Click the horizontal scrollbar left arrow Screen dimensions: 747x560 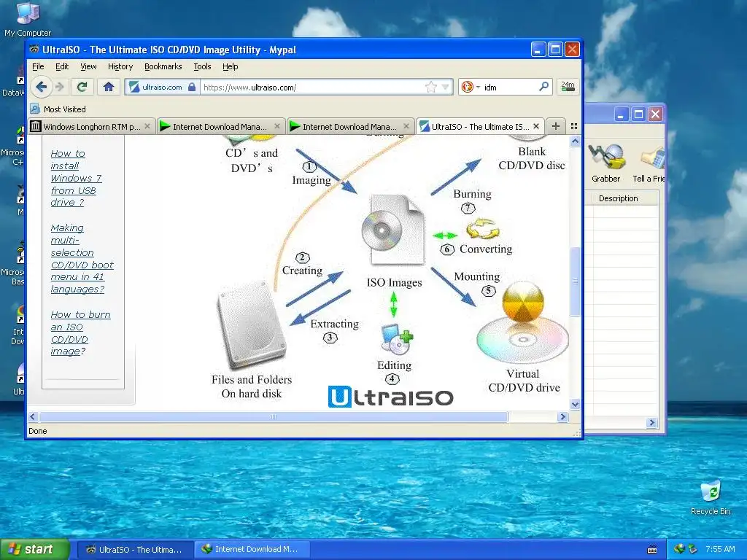pos(32,416)
